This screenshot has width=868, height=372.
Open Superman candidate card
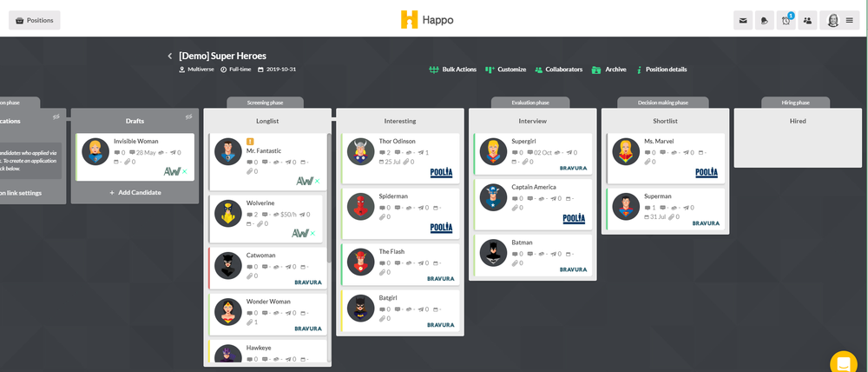[666, 209]
